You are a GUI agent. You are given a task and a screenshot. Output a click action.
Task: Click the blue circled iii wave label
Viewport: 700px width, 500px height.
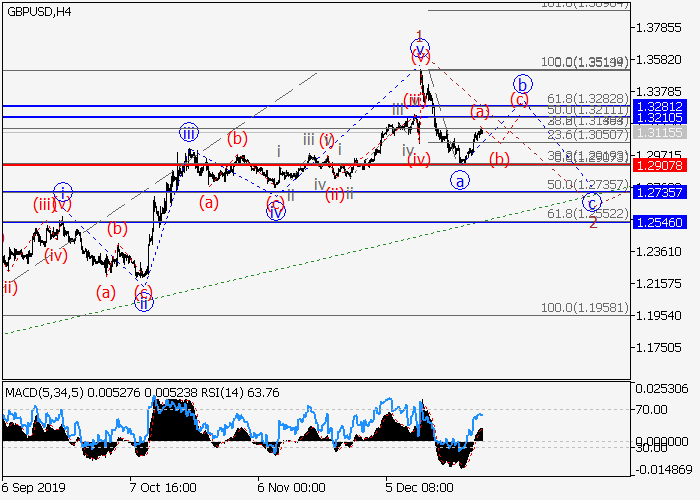(x=189, y=131)
